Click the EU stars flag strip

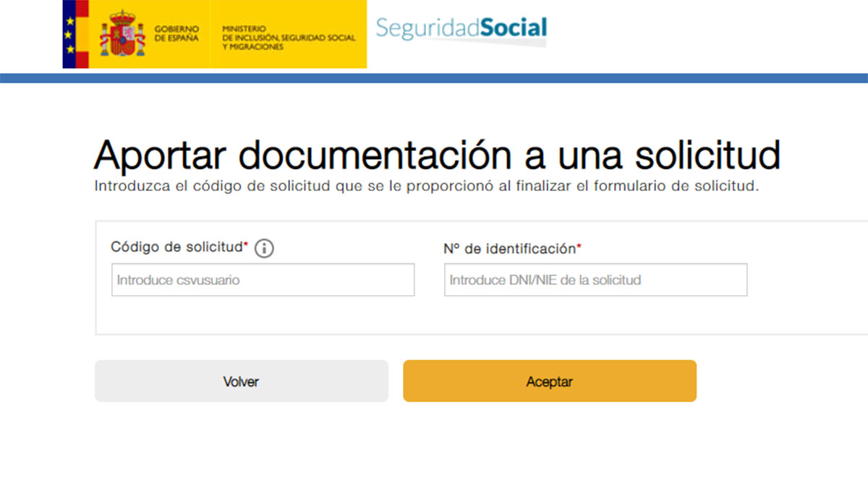click(69, 34)
